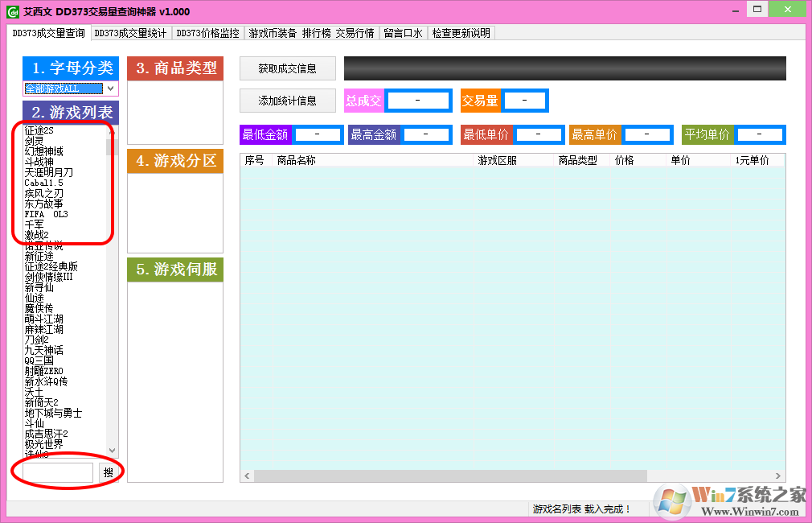
Task: Click the 商品名称 column header
Action: tap(296, 160)
